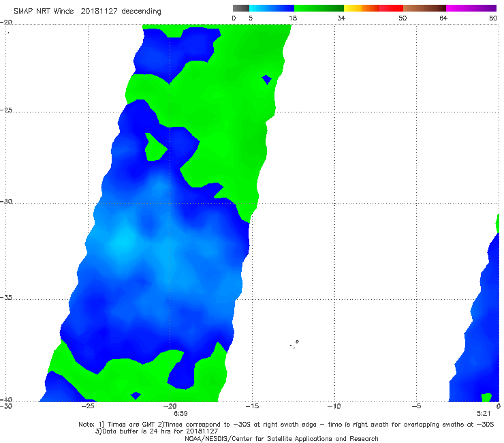504x443 pixels.
Task: Click the small blue diamond inside the upper green area
Action: pyautogui.click(x=266, y=79)
